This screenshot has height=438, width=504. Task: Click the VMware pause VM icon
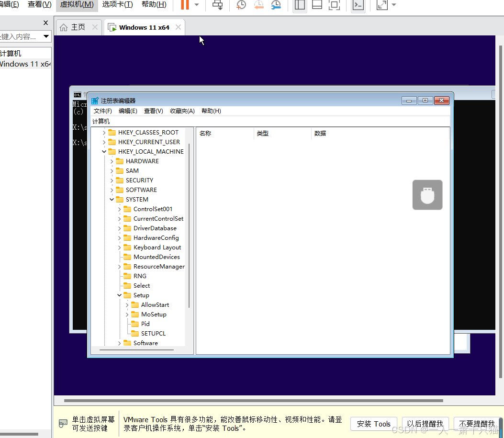[185, 4]
